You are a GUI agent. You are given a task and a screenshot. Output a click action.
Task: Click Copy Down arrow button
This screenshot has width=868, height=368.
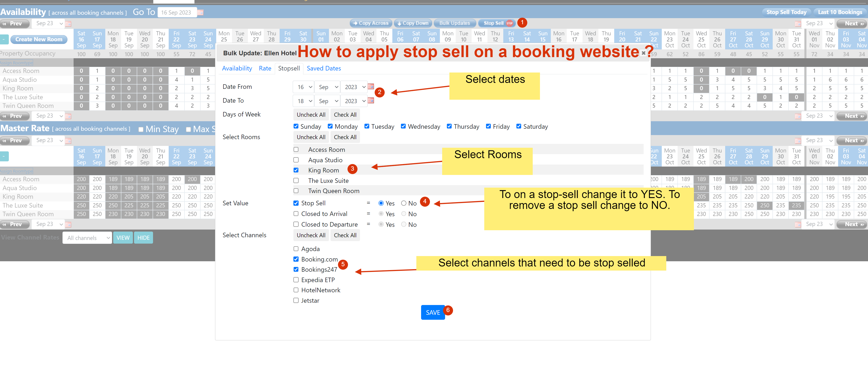413,23
